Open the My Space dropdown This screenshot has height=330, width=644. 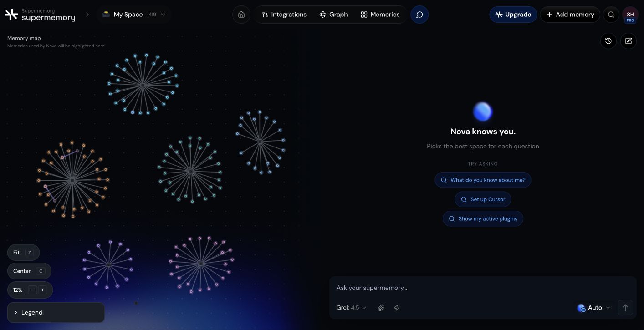tap(134, 15)
